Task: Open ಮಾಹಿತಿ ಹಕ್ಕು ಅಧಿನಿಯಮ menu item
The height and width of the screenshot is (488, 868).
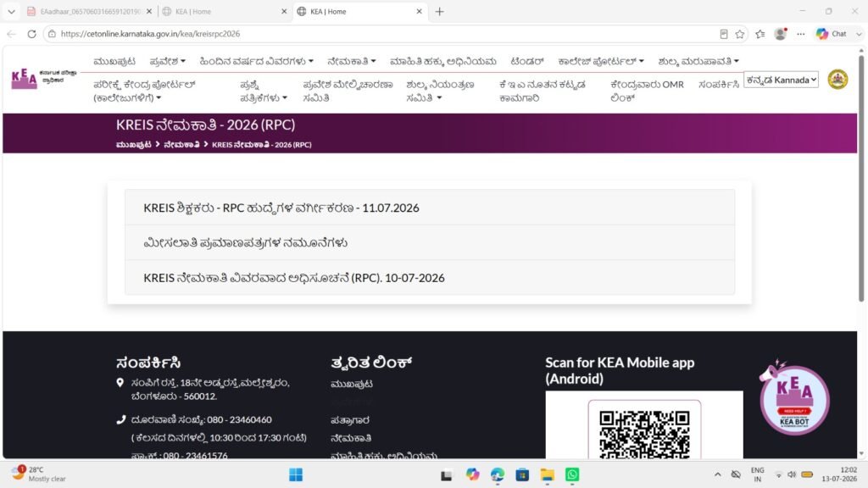Action: (x=442, y=61)
